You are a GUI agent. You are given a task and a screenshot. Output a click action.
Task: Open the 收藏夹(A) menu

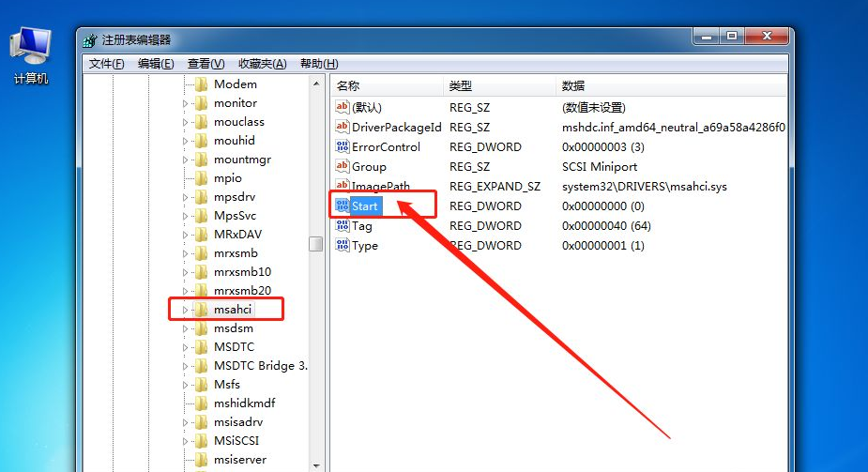point(262,64)
